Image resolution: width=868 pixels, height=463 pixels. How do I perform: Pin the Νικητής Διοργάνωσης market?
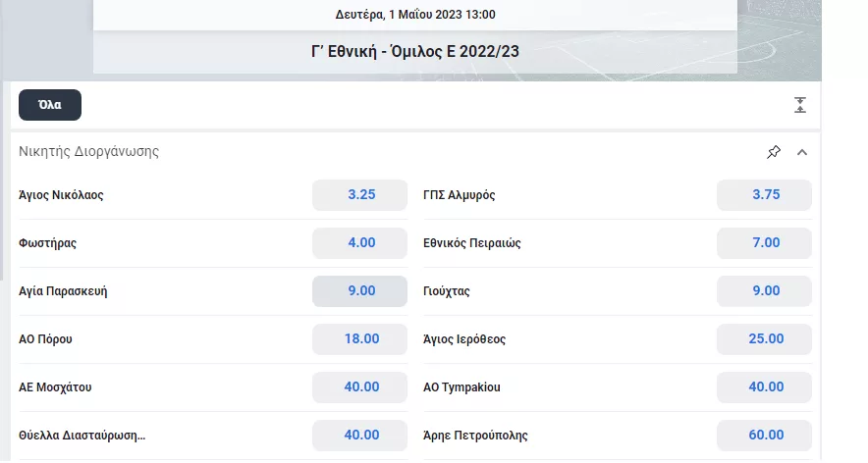(774, 152)
